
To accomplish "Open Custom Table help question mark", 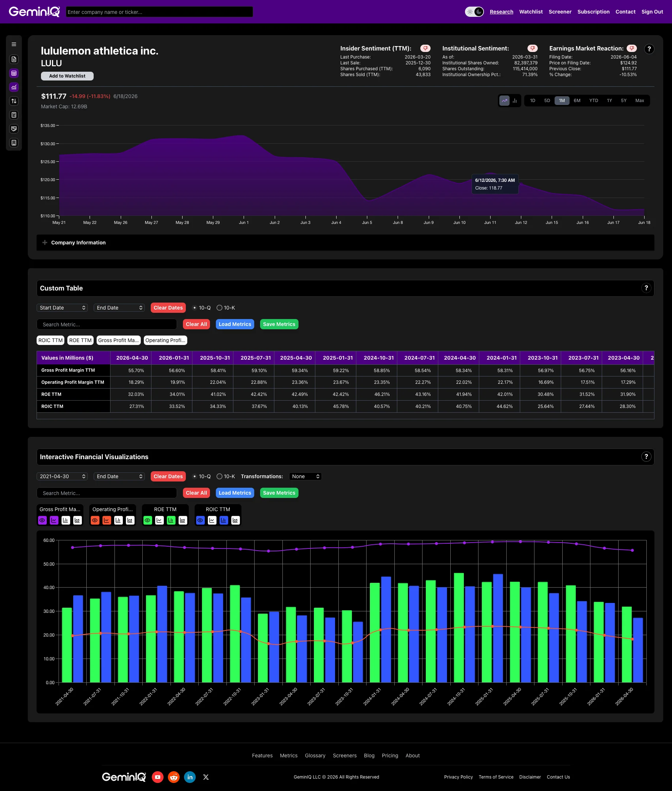I will click(646, 288).
